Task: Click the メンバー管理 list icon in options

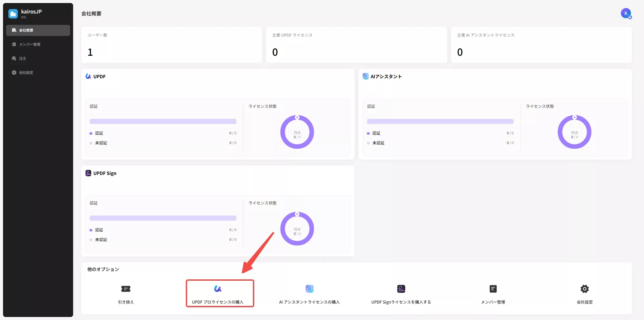Action: (x=493, y=289)
